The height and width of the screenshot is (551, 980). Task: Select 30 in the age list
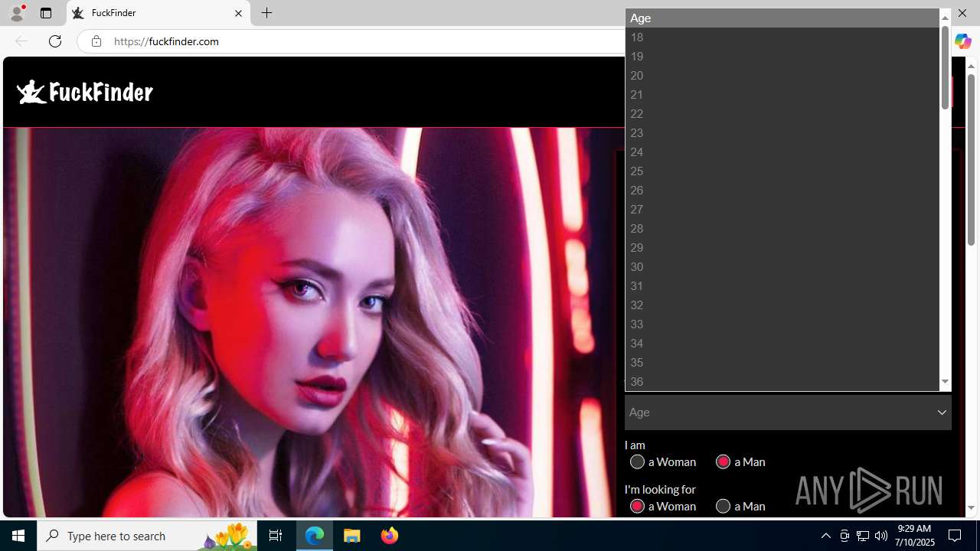[782, 266]
